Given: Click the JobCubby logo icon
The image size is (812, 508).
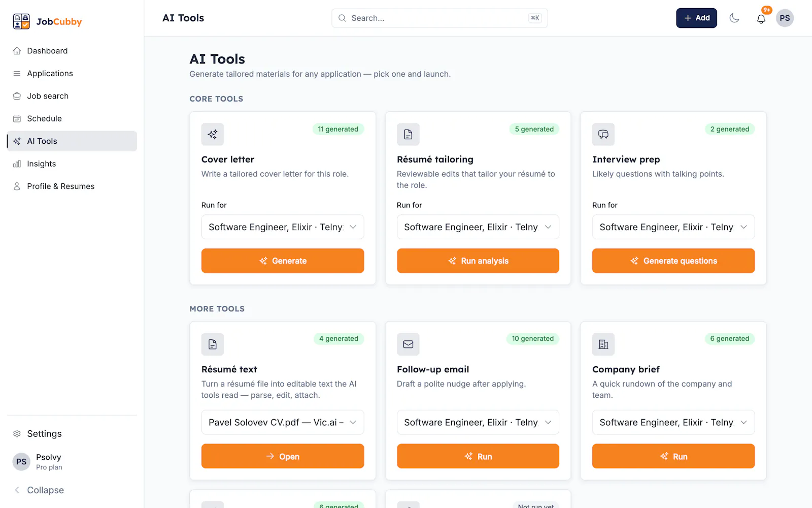Looking at the screenshot, I should pyautogui.click(x=21, y=21).
